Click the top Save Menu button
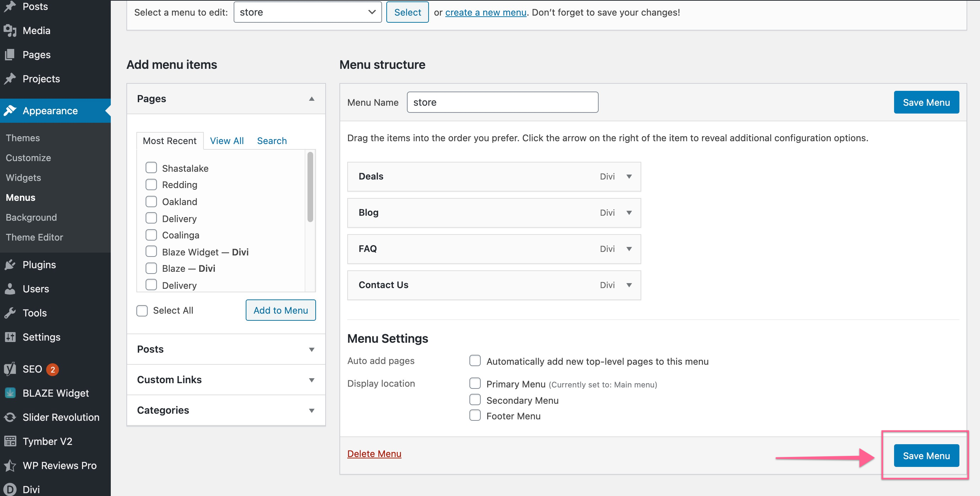The image size is (980, 496). (926, 102)
